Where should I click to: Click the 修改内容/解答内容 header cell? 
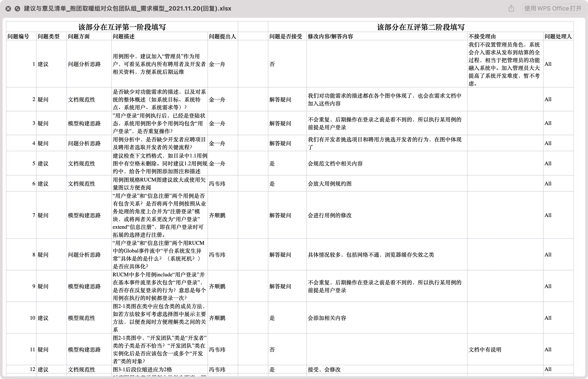click(330, 36)
